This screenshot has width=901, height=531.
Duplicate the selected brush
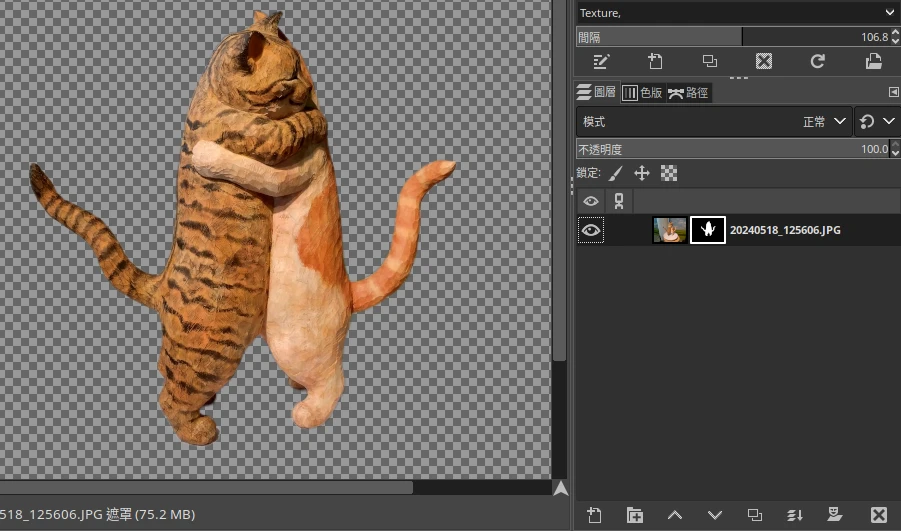pos(709,62)
